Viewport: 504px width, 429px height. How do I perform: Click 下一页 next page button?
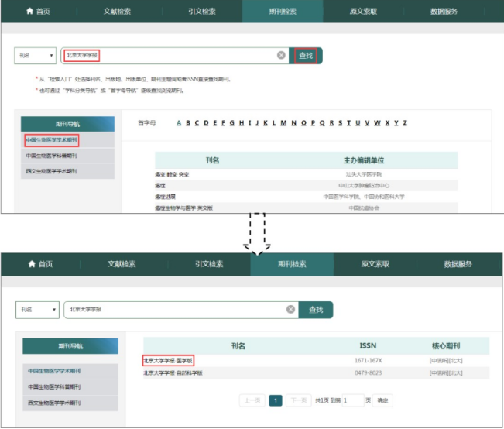click(299, 400)
